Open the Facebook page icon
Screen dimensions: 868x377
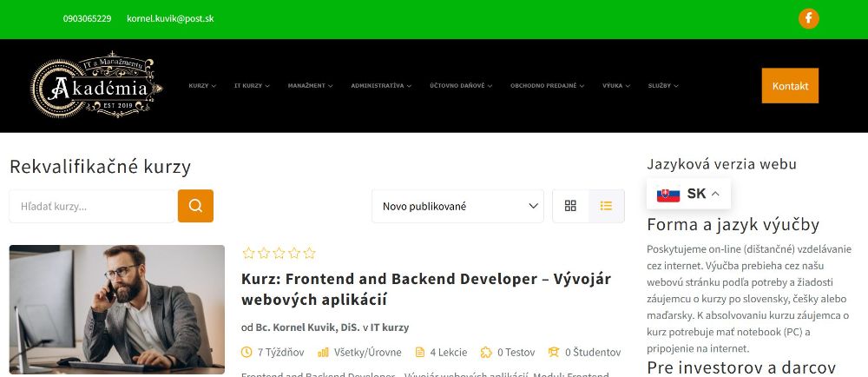[808, 18]
